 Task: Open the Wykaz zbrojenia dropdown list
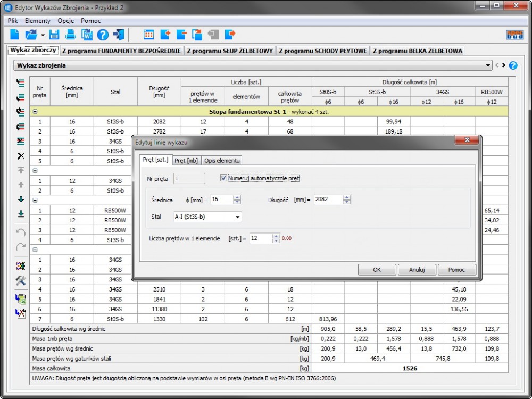coord(488,65)
